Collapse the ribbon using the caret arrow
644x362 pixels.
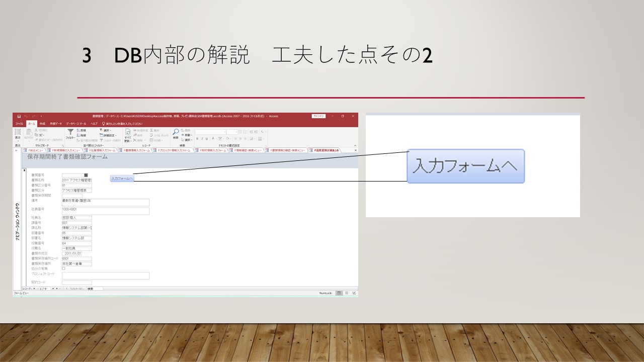pyautogui.click(x=355, y=145)
